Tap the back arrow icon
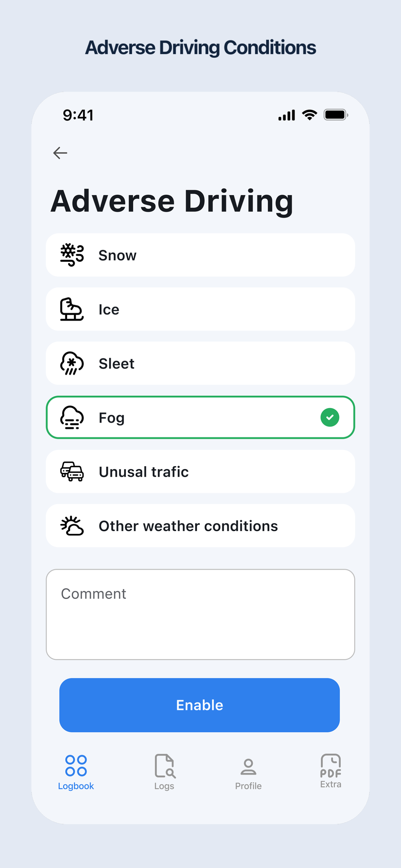 pyautogui.click(x=60, y=153)
